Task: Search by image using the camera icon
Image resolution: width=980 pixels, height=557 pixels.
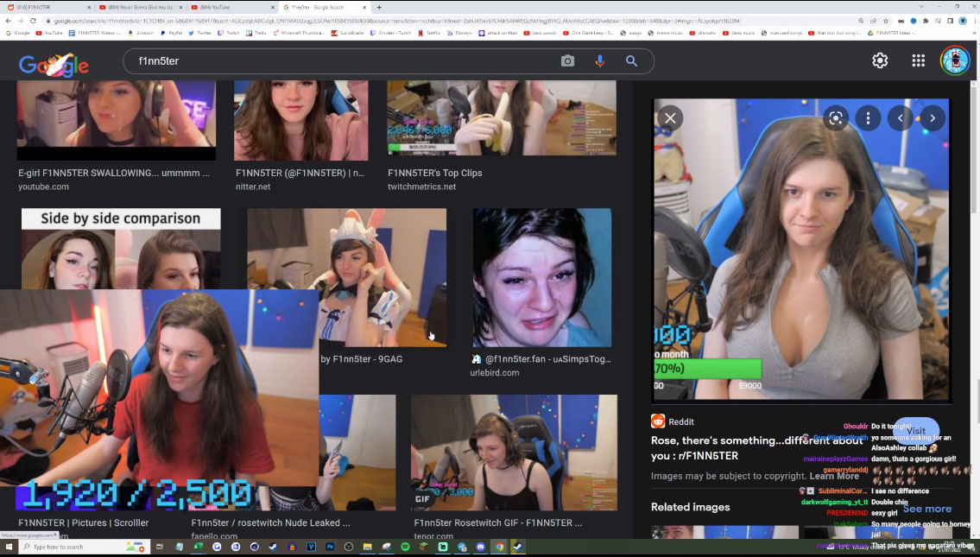Action: coord(567,60)
